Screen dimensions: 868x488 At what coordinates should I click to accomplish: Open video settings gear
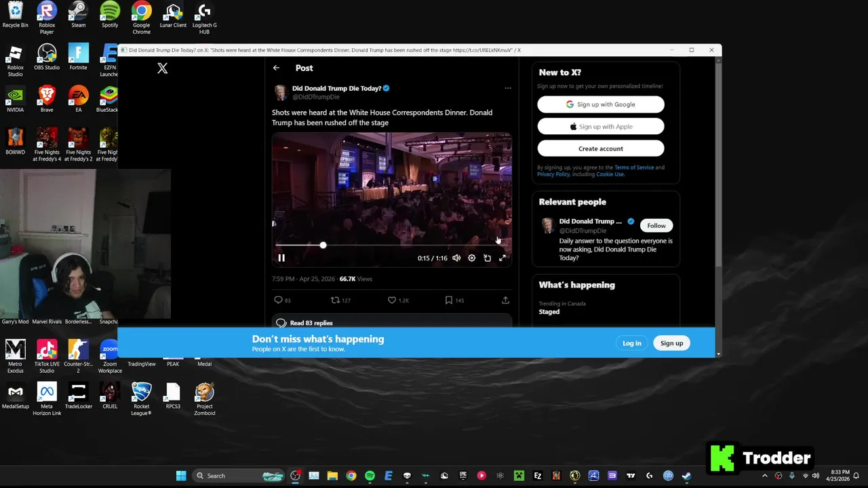(472, 258)
